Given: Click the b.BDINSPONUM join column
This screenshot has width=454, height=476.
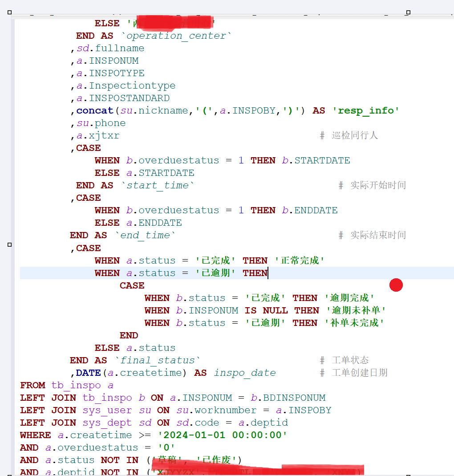Looking at the screenshot, I should (288, 398).
